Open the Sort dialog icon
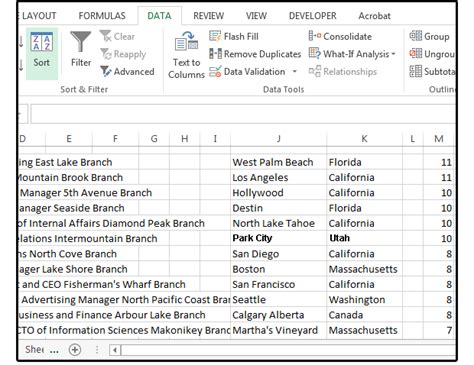The height and width of the screenshot is (365, 474). (42, 42)
